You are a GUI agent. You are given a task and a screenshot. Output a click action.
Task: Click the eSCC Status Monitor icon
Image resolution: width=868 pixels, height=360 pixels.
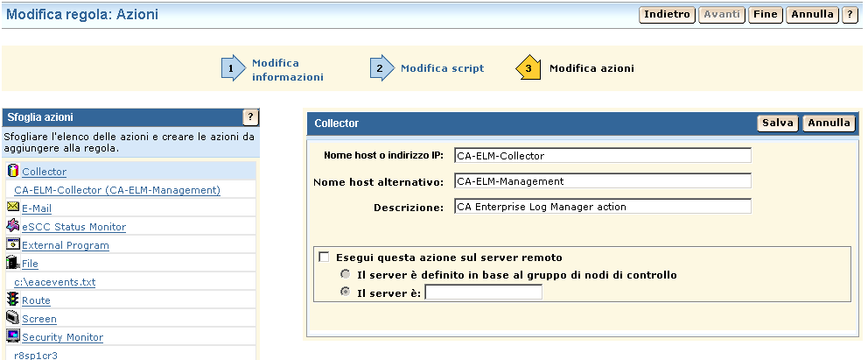pyautogui.click(x=12, y=226)
